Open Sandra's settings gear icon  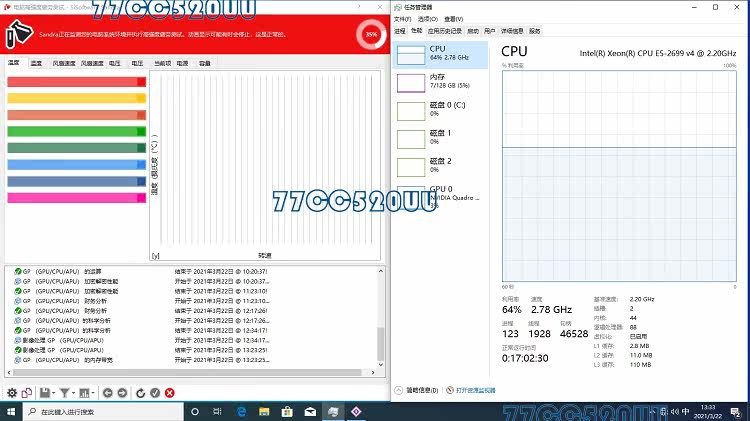point(12,393)
